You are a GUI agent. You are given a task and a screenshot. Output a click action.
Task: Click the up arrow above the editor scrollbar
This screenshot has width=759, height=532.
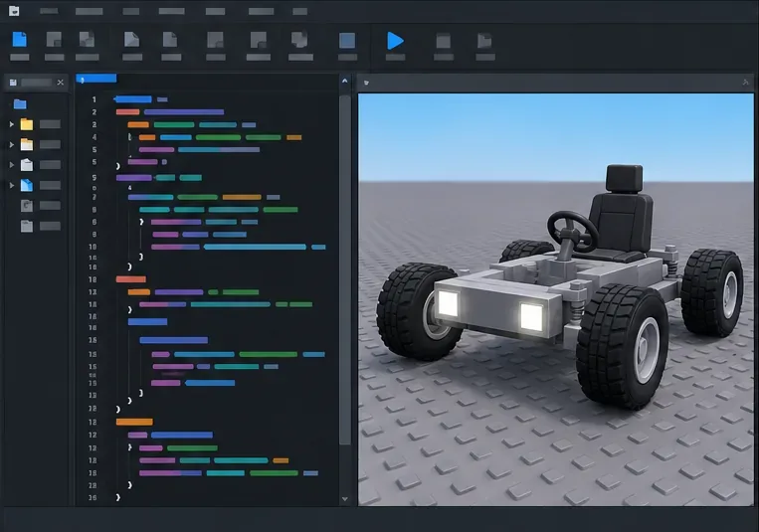[344, 81]
